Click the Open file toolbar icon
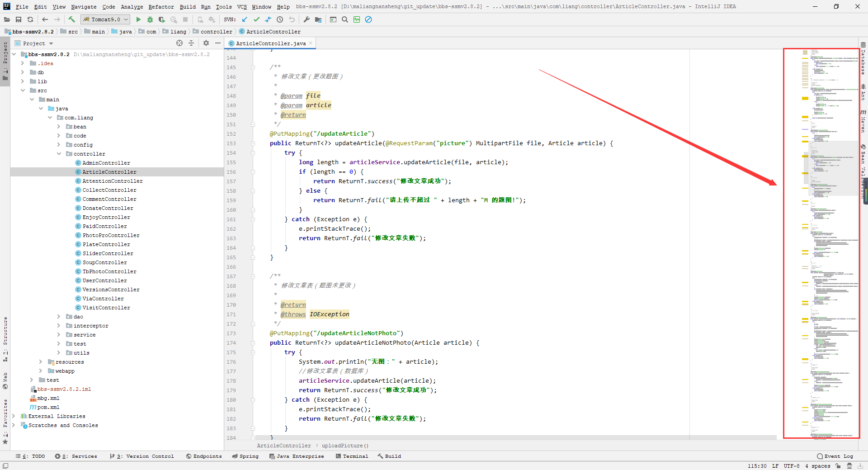The width and height of the screenshot is (868, 470). (x=7, y=19)
